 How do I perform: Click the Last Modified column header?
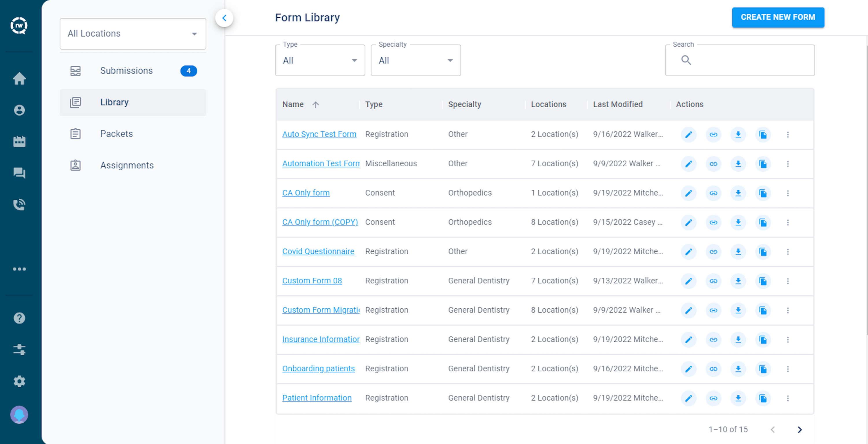tap(618, 104)
